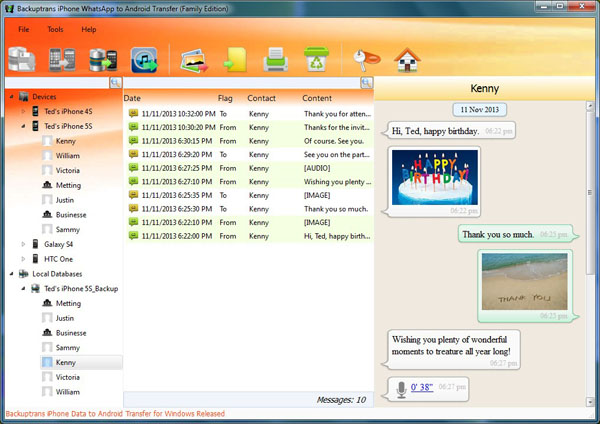The height and width of the screenshot is (424, 600).
Task: Click the key registration icon
Action: click(366, 60)
